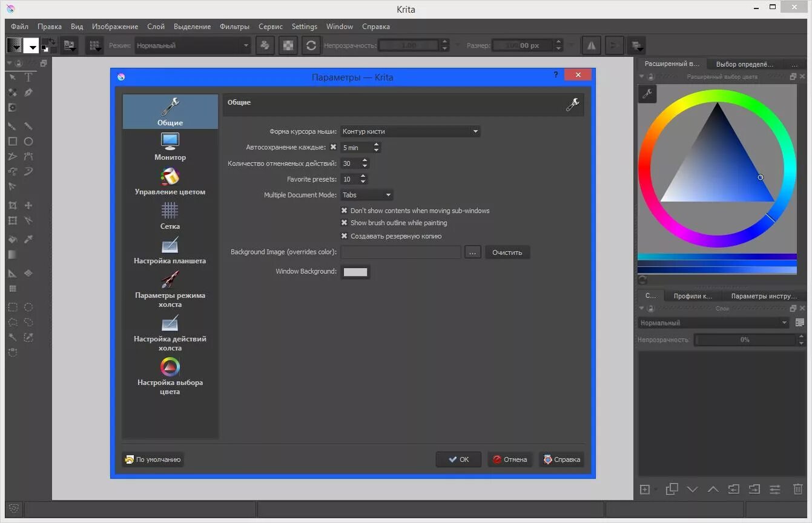Select the gradient tool in the toolbox

click(12, 255)
